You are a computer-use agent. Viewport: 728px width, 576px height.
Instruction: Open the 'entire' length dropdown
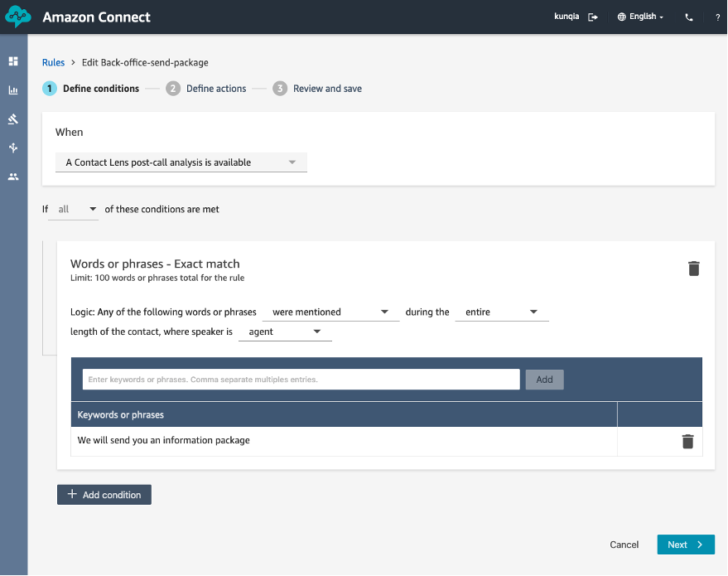(x=502, y=312)
